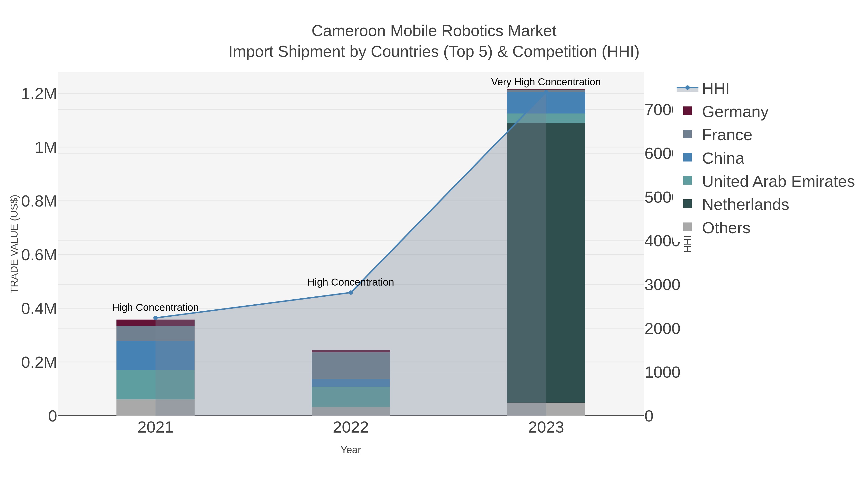Click the Netherlands dark green legend swatch
868x488 pixels.
pos(687,204)
